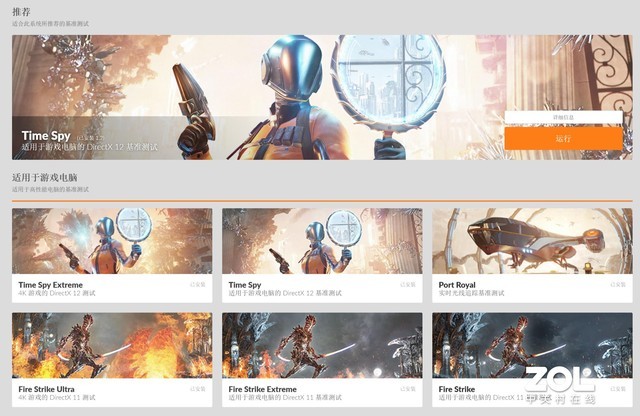Click '4K 游戏的 DirectX 12 测试' description

[x=57, y=293]
